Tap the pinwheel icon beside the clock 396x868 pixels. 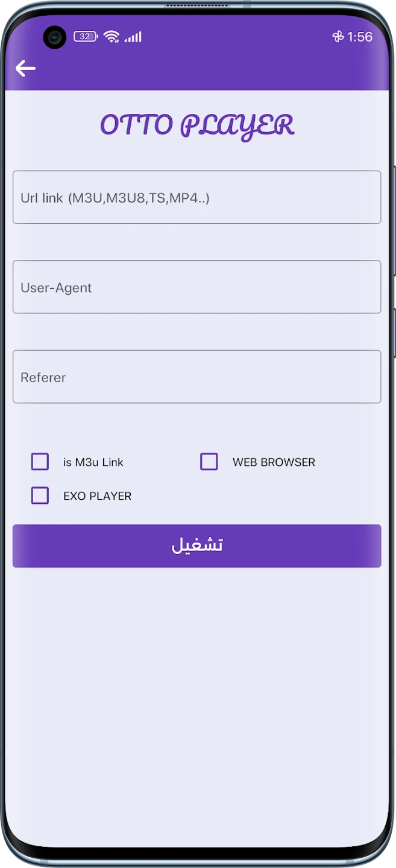pos(338,37)
